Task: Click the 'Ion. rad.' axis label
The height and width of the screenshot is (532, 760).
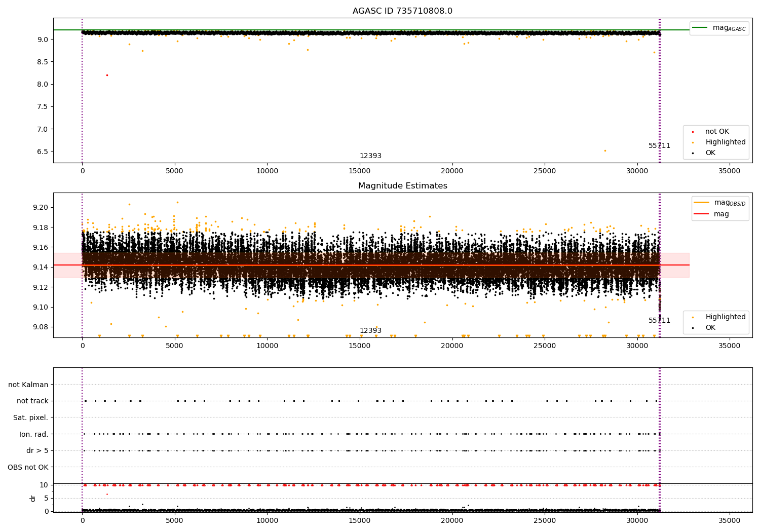Action: pos(34,434)
